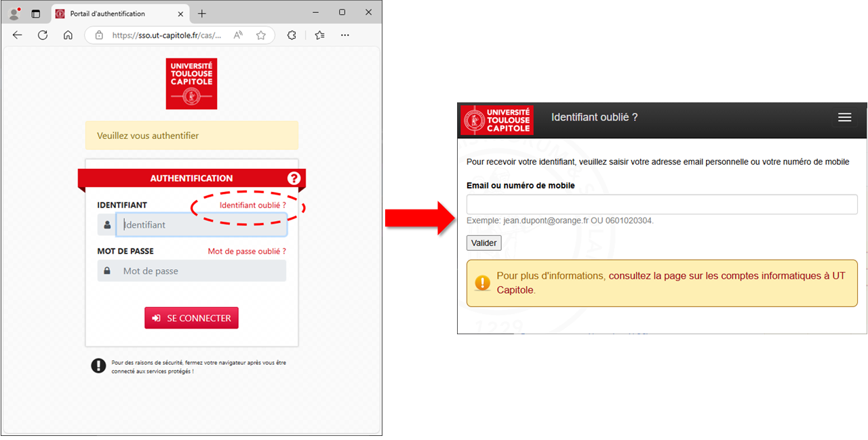The width and height of the screenshot is (868, 440).
Task: Open the browser three-dots settings menu
Action: click(x=345, y=35)
